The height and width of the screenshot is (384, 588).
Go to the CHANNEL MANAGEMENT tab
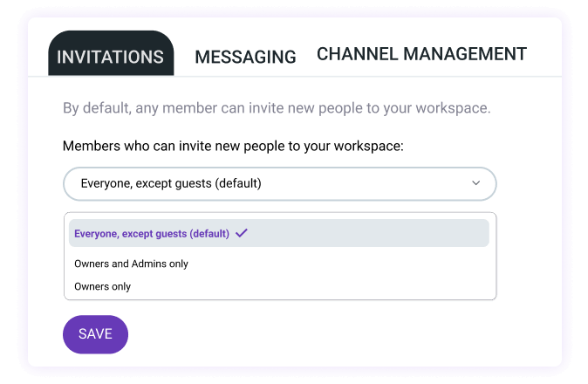(421, 54)
